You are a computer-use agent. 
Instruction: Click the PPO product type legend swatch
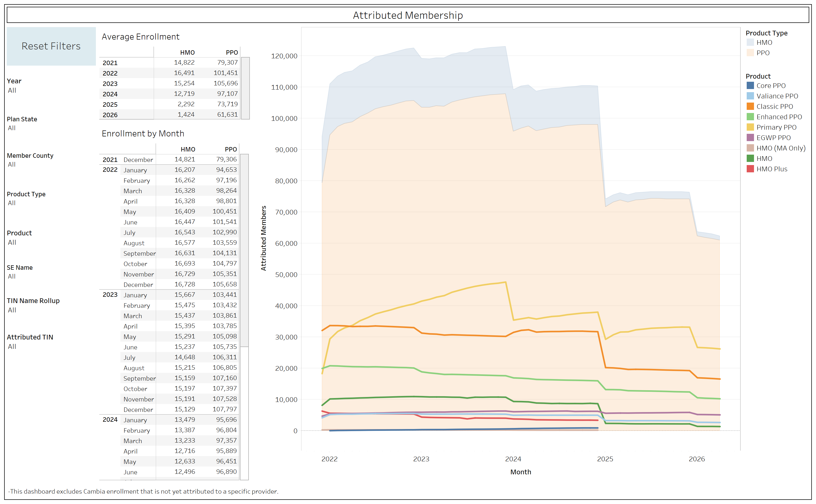point(750,53)
